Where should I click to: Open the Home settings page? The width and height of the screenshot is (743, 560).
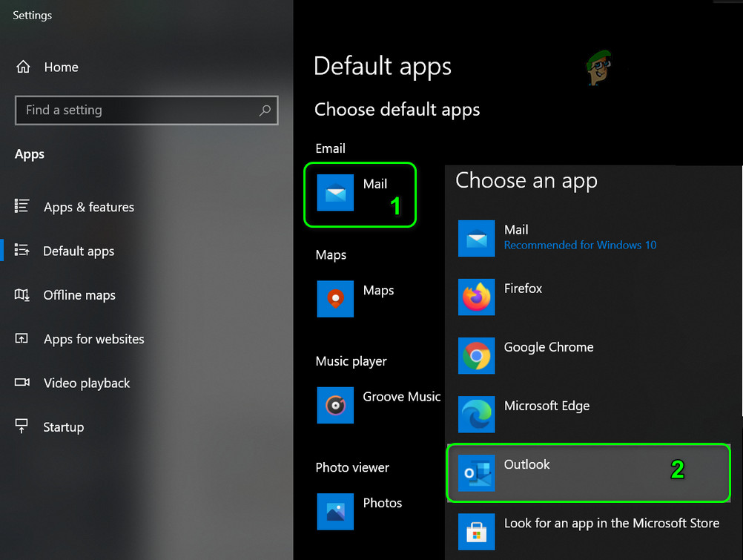pos(61,67)
